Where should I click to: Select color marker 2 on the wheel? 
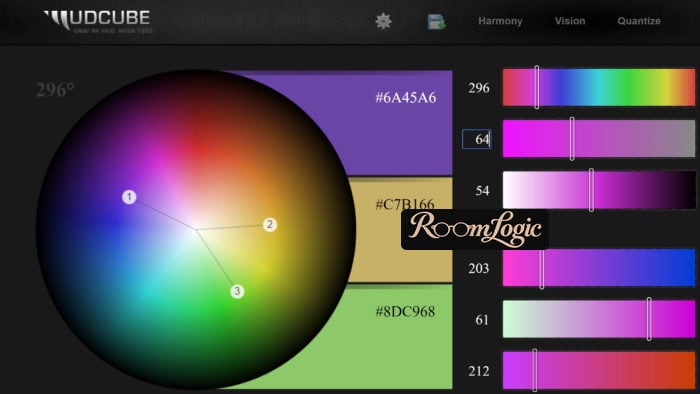(x=269, y=224)
